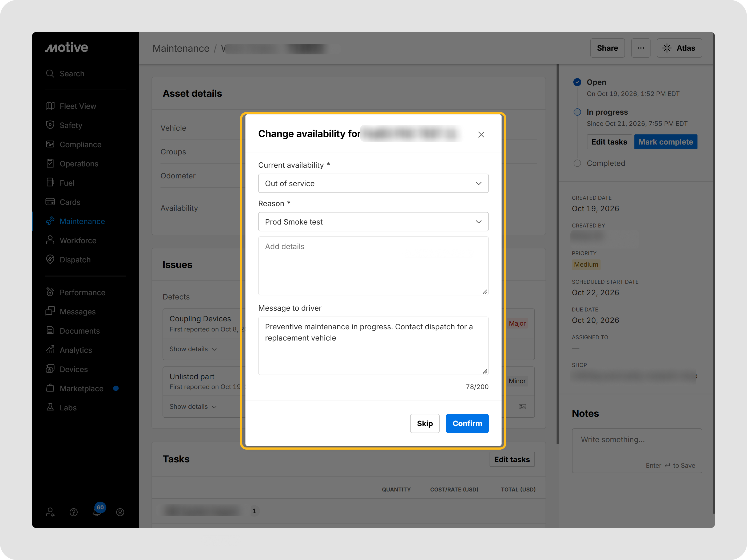Viewport: 747px width, 560px height.
Task: Click Message to driver text area
Action: [x=373, y=346]
